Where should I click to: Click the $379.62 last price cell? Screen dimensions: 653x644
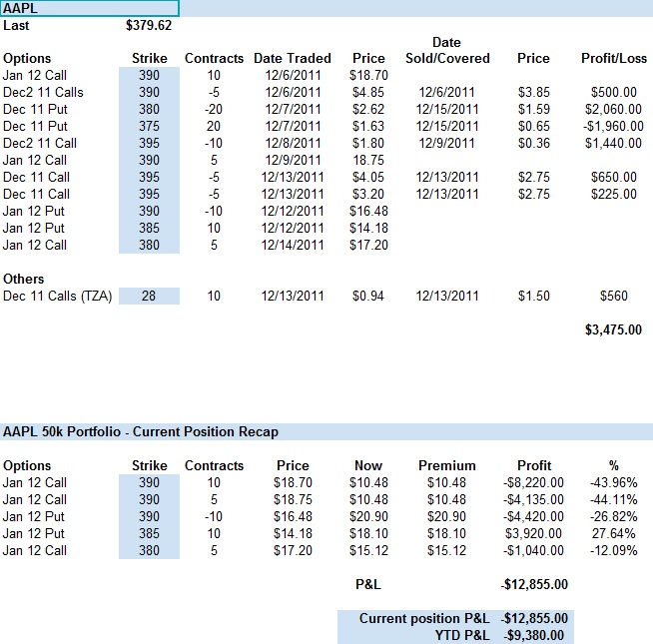click(150, 25)
